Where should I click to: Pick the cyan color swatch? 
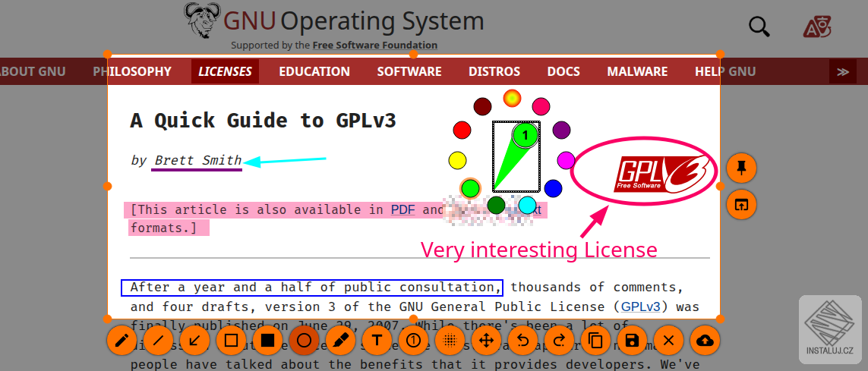point(528,205)
